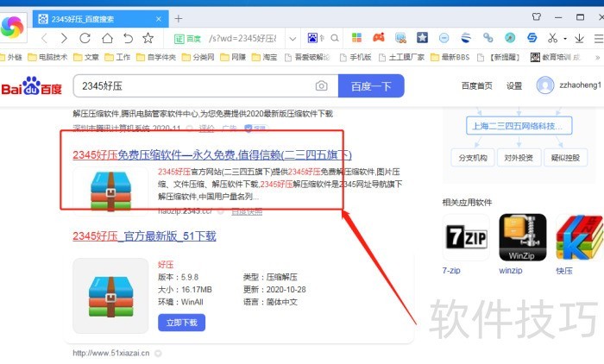The width and height of the screenshot is (604, 364).
Task: Click the scissors screenshot tool icon
Action: coord(553,38)
